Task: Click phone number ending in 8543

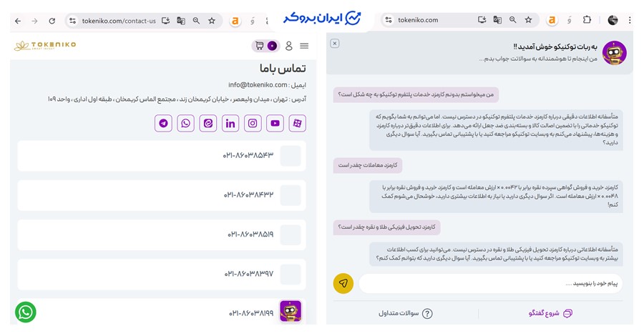Action: click(248, 155)
